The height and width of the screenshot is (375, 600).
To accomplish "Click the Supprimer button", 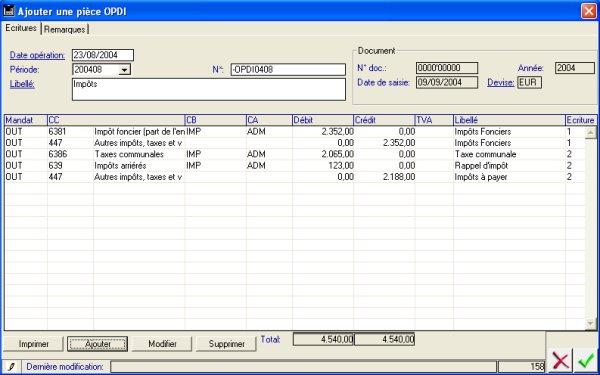I will coord(227,344).
